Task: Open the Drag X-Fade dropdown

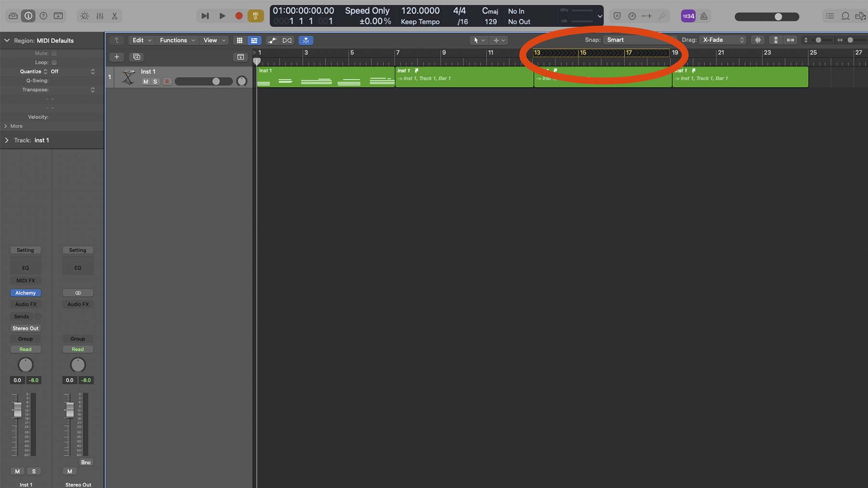Action: pos(722,40)
